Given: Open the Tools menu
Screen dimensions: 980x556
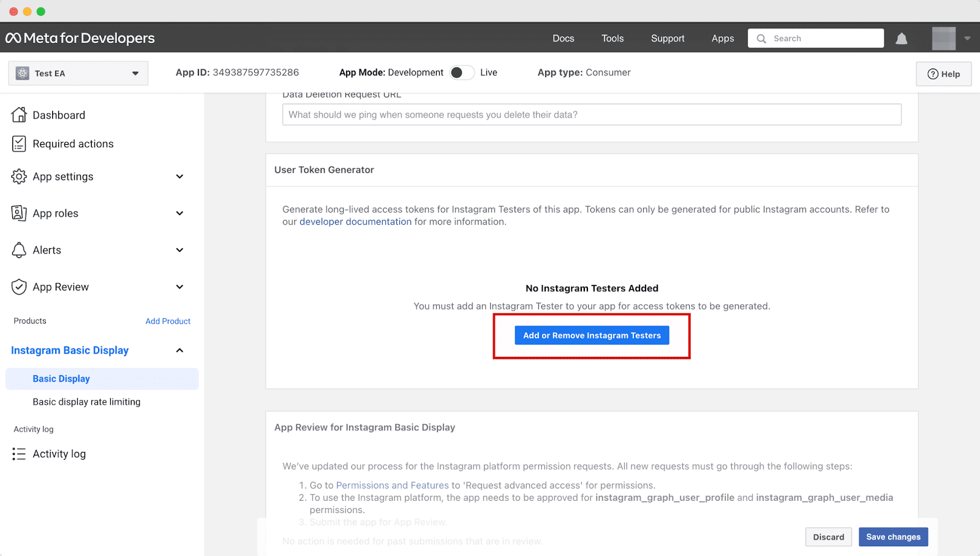Looking at the screenshot, I should point(612,38).
